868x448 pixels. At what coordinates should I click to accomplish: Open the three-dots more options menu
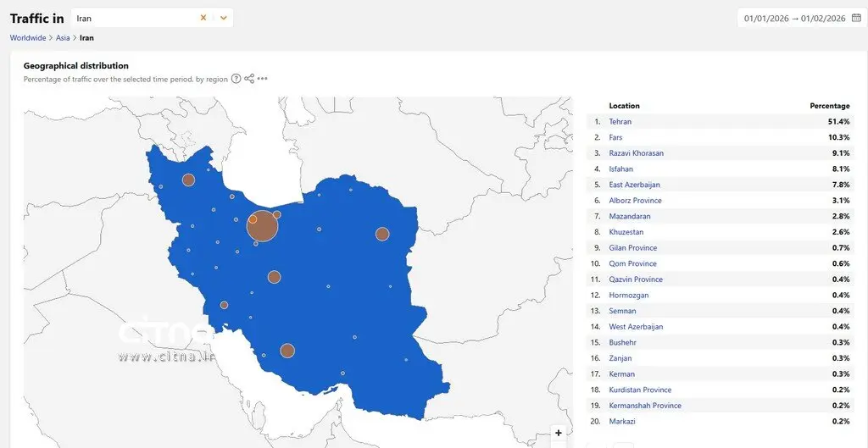(263, 79)
